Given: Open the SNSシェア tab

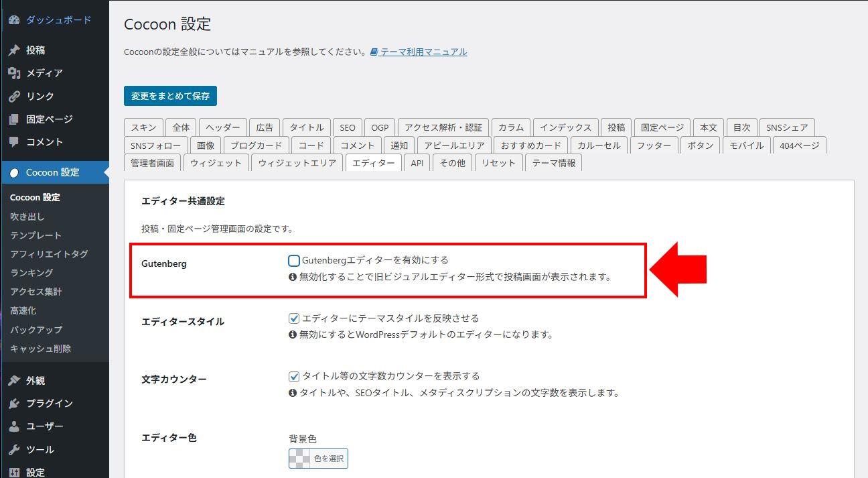Looking at the screenshot, I should coord(787,127).
